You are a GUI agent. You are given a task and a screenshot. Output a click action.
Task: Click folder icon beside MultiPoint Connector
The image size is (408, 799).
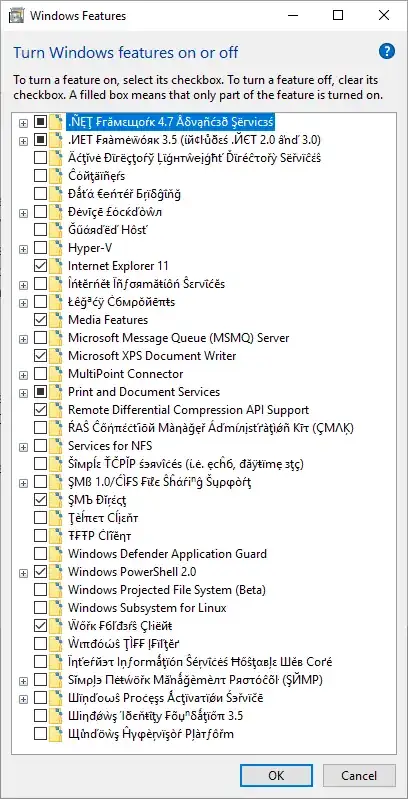[x=57, y=374]
